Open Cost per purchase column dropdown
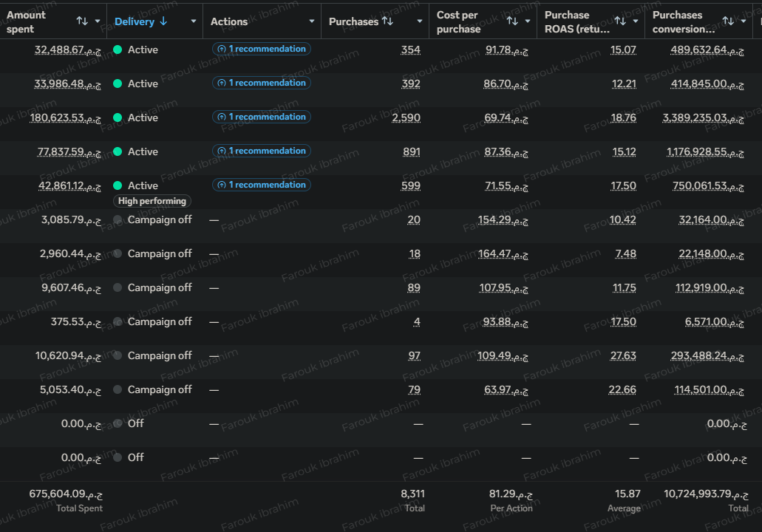Screen dimensions: 762x532 click(x=528, y=21)
